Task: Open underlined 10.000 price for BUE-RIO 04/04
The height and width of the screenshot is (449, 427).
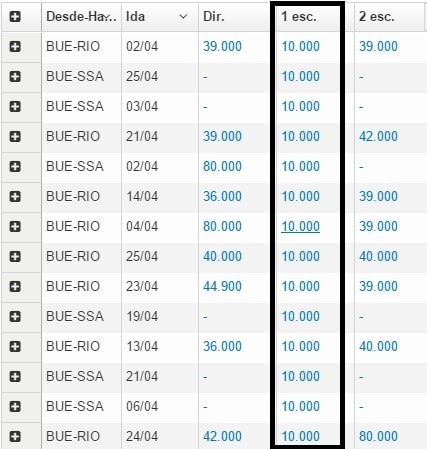Action: click(x=301, y=226)
